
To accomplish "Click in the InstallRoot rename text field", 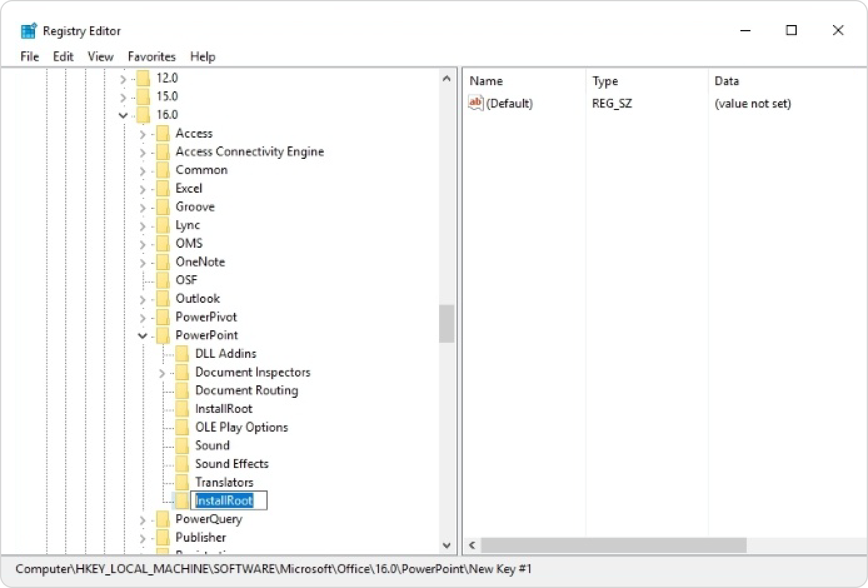I will (229, 500).
